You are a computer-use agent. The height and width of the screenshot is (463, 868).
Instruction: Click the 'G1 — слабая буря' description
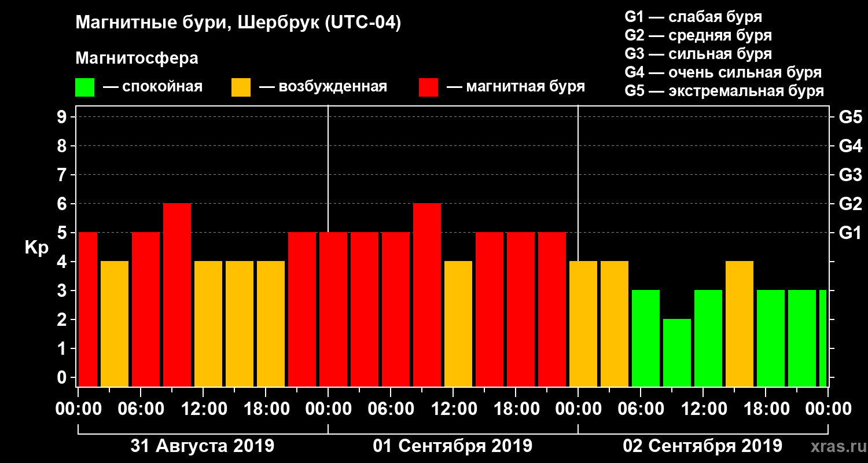693,17
